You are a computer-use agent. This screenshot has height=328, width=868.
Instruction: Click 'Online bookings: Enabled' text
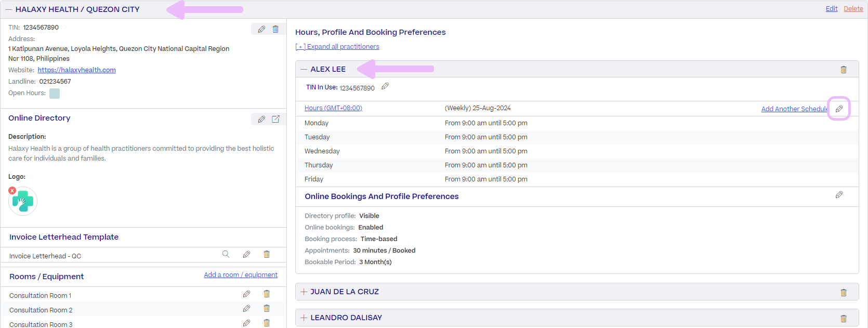point(344,227)
